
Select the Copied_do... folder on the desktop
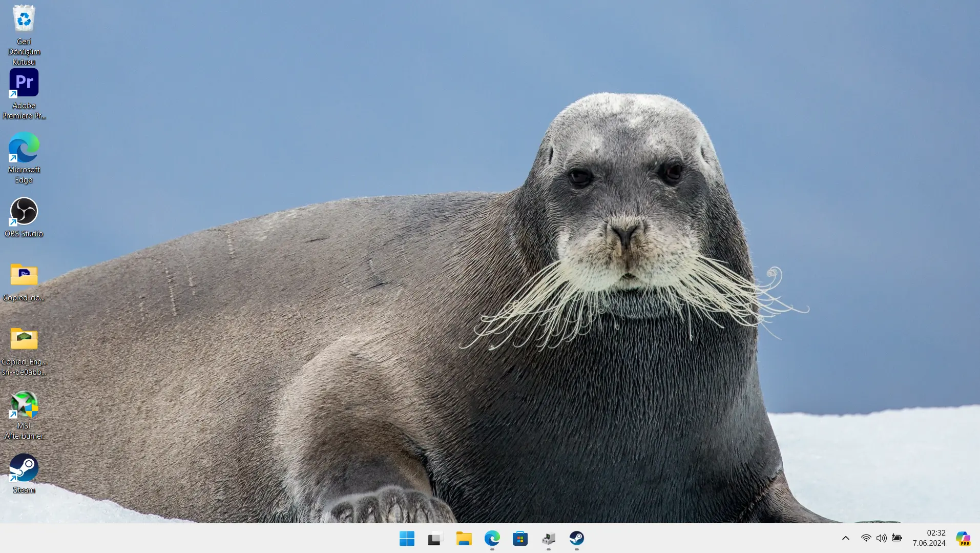(24, 282)
